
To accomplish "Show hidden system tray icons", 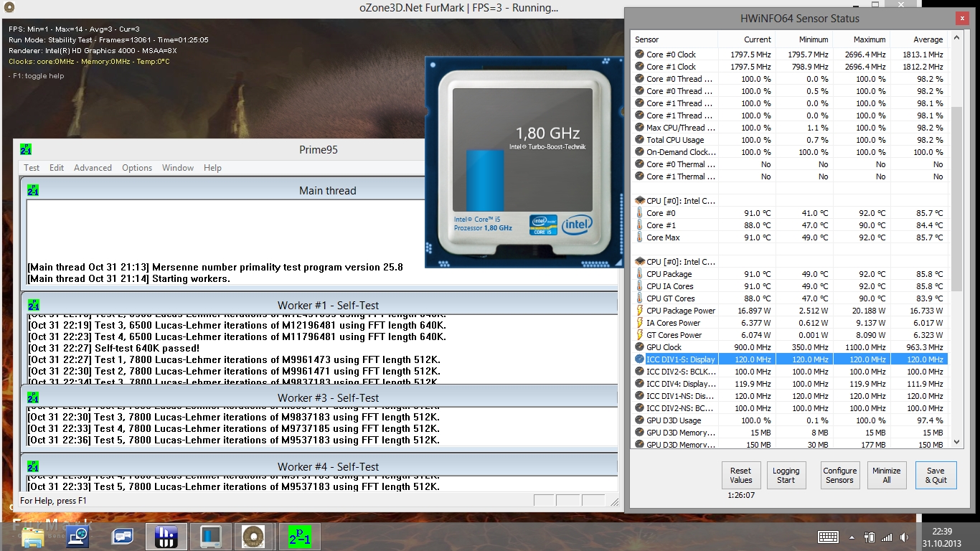I will [852, 537].
